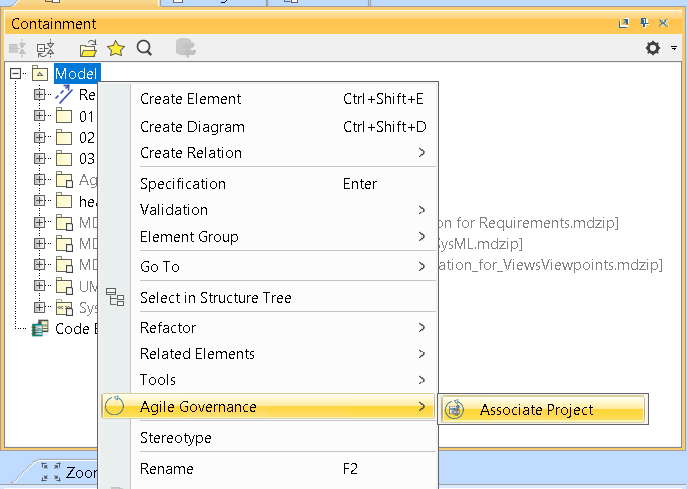
Task: Open the Create Relation submenu arrow
Action: tap(422, 153)
